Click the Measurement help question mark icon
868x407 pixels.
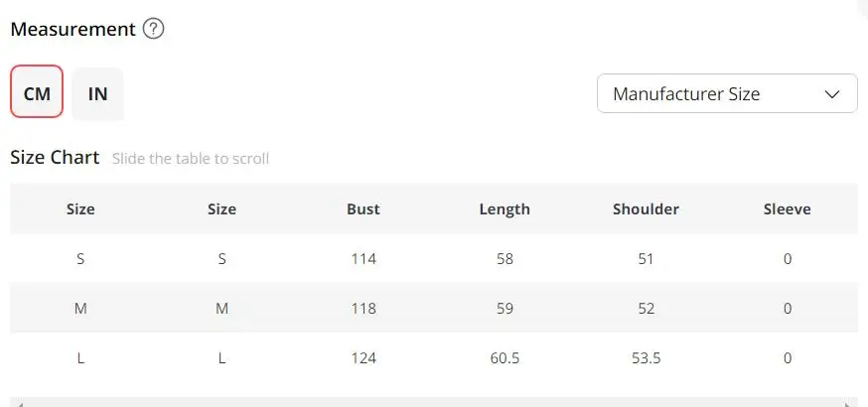point(153,29)
